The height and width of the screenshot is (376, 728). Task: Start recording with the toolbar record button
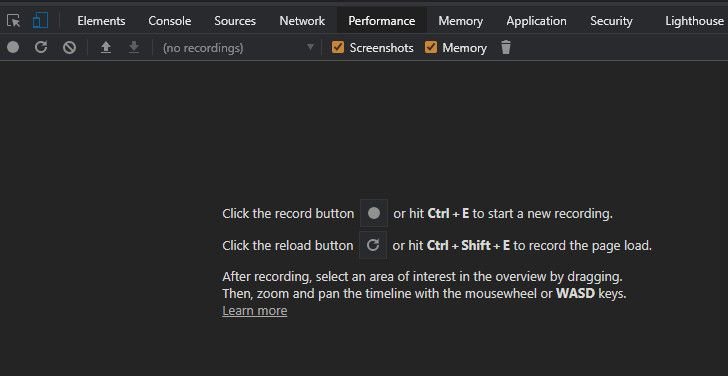coord(13,47)
